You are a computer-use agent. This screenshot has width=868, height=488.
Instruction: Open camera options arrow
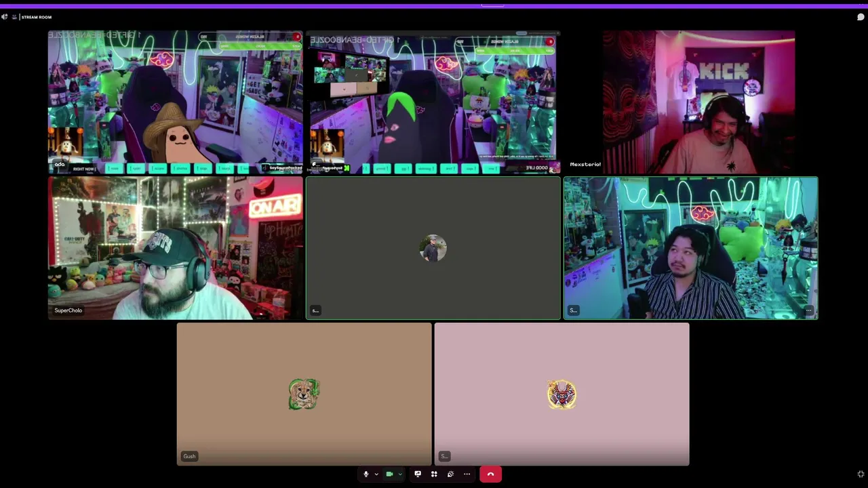(400, 474)
